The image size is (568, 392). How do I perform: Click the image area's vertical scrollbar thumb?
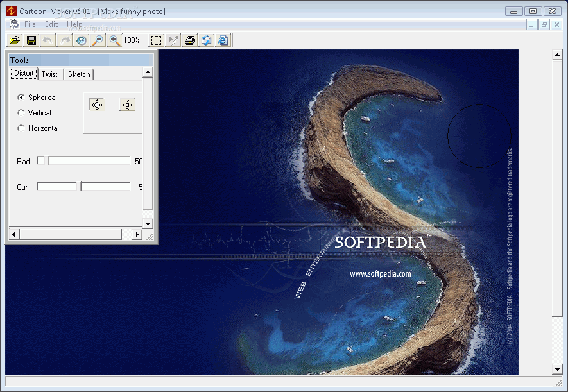(557, 188)
